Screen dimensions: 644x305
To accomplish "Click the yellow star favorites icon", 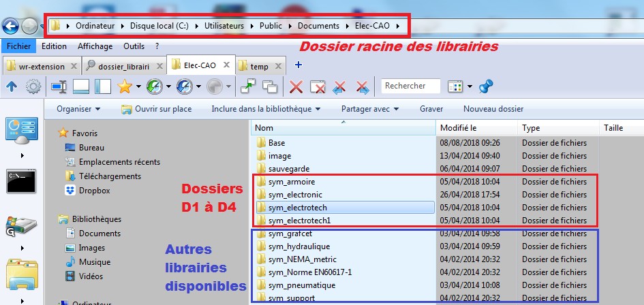I will [x=124, y=86].
